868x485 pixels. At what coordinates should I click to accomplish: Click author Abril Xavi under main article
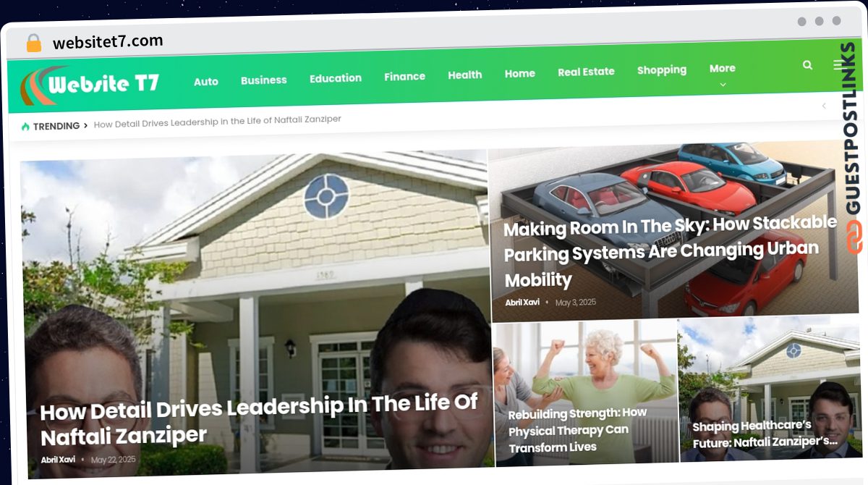pyautogui.click(x=58, y=460)
